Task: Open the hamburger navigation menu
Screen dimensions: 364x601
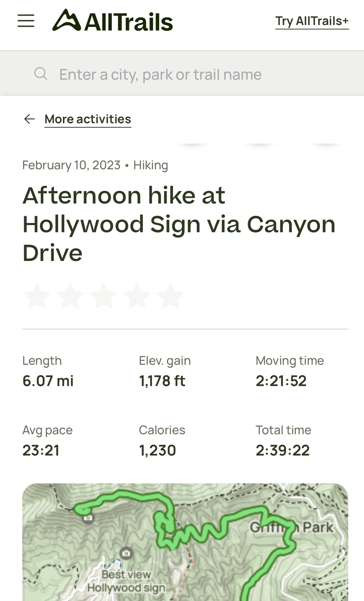Action: pyautogui.click(x=26, y=21)
